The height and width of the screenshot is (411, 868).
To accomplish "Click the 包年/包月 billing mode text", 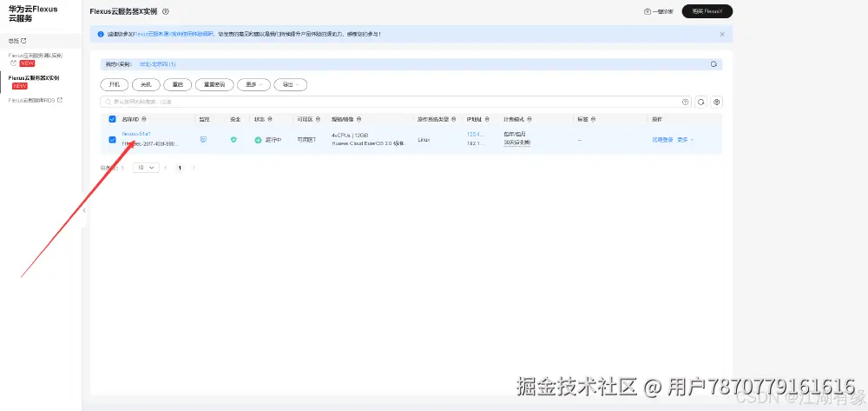I will pos(514,134).
